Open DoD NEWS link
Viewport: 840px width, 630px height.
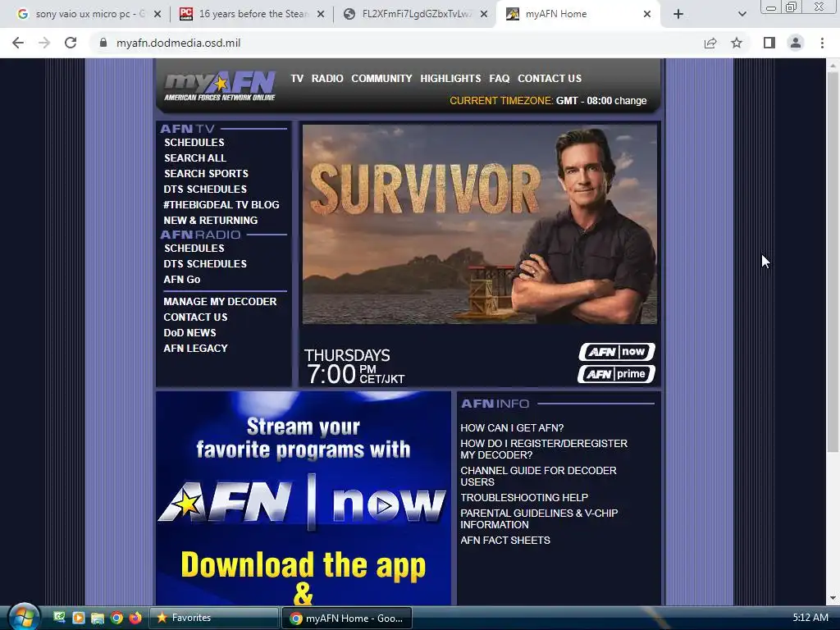pyautogui.click(x=189, y=333)
